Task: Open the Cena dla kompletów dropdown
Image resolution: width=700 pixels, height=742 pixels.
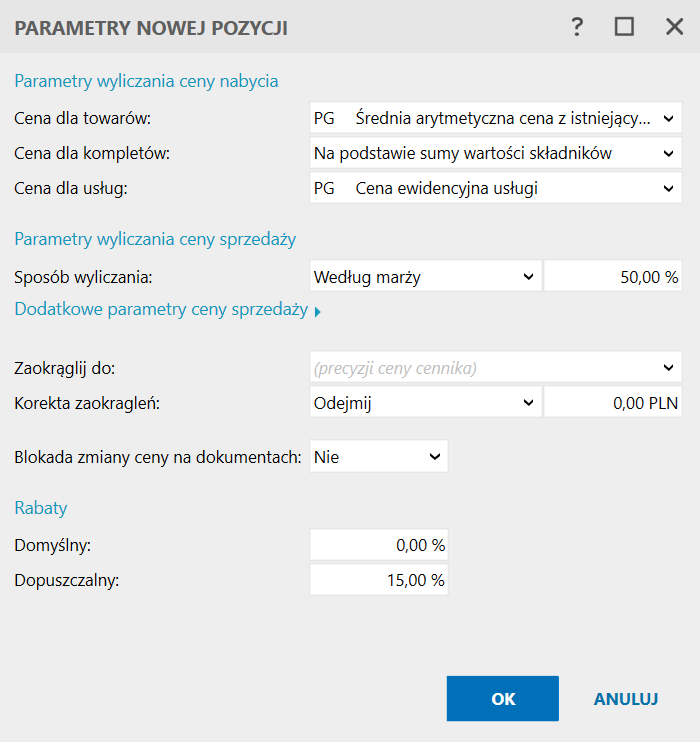Action: coord(495,153)
